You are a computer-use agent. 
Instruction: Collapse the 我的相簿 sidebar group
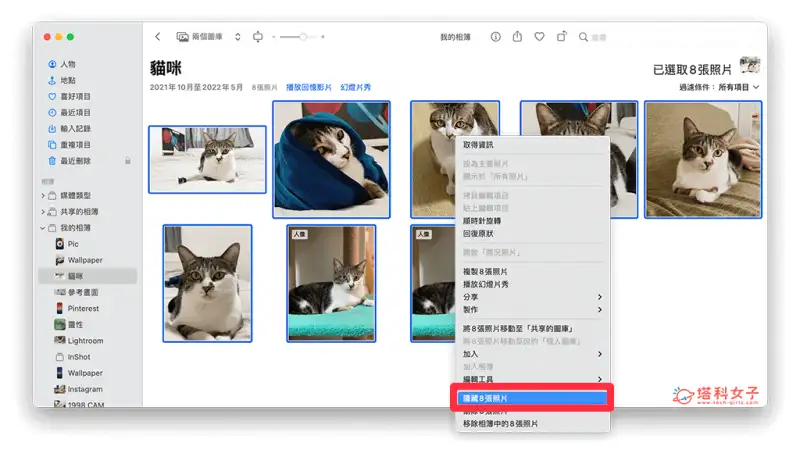point(43,228)
